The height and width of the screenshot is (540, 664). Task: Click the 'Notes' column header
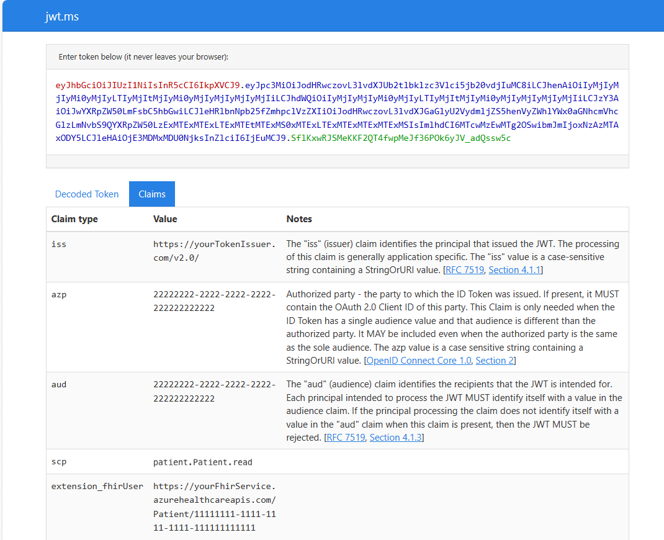point(299,219)
